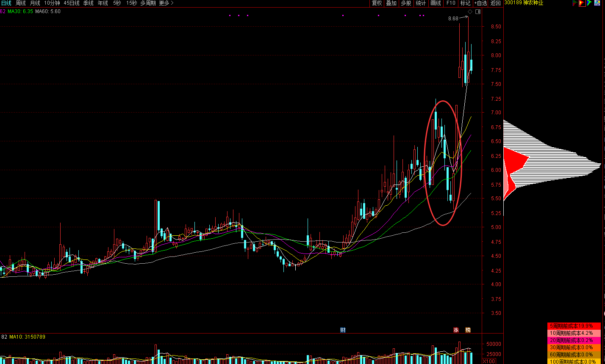Expand the 更多 periods dropdown
This screenshot has width=605, height=364.
(166, 3)
